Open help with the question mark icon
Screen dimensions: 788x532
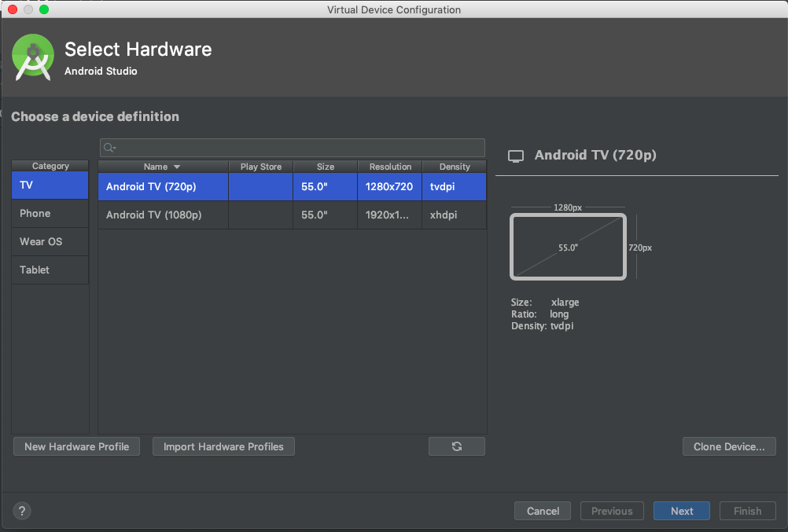21,511
